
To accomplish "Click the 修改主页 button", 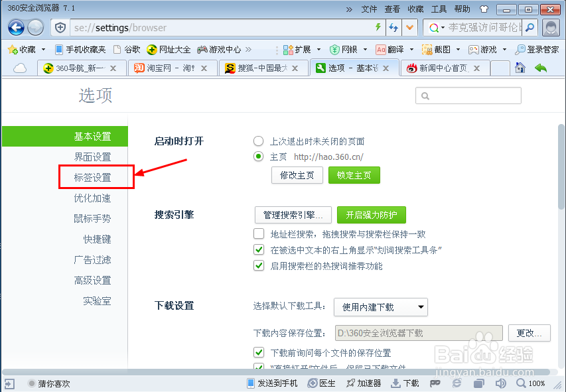I will tap(297, 175).
